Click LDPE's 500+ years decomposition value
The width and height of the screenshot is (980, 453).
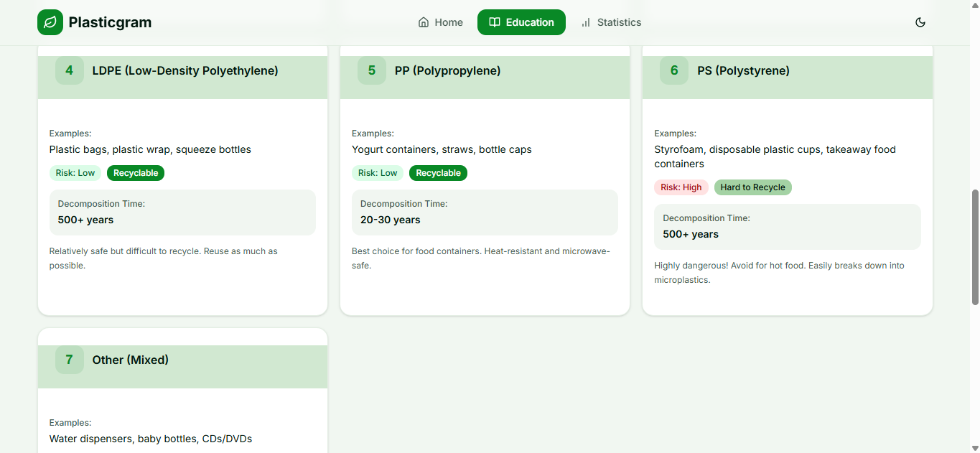(86, 220)
